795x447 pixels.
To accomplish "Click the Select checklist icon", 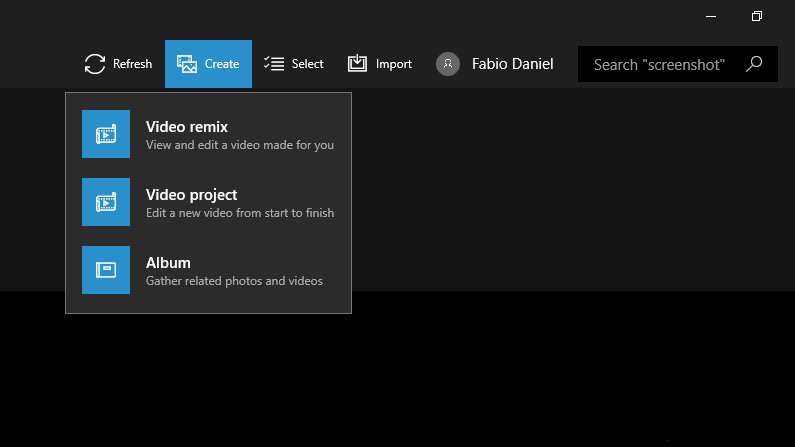I will 274,63.
